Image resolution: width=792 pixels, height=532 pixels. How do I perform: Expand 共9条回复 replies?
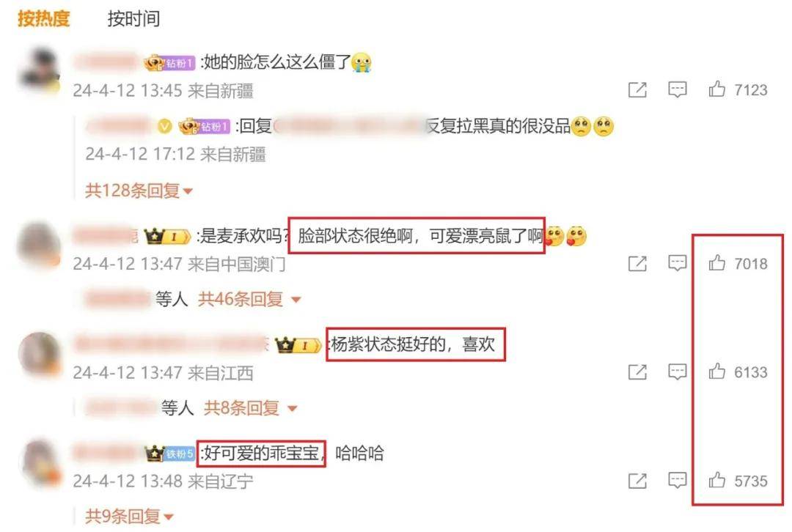point(129,517)
